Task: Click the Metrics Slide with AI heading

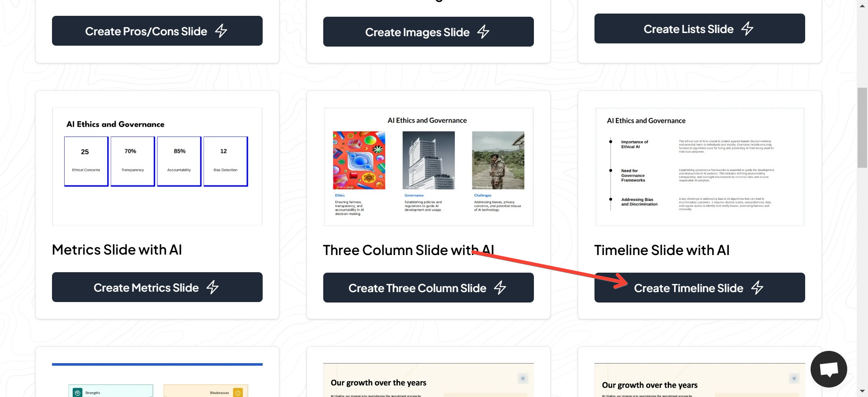Action: (x=117, y=250)
